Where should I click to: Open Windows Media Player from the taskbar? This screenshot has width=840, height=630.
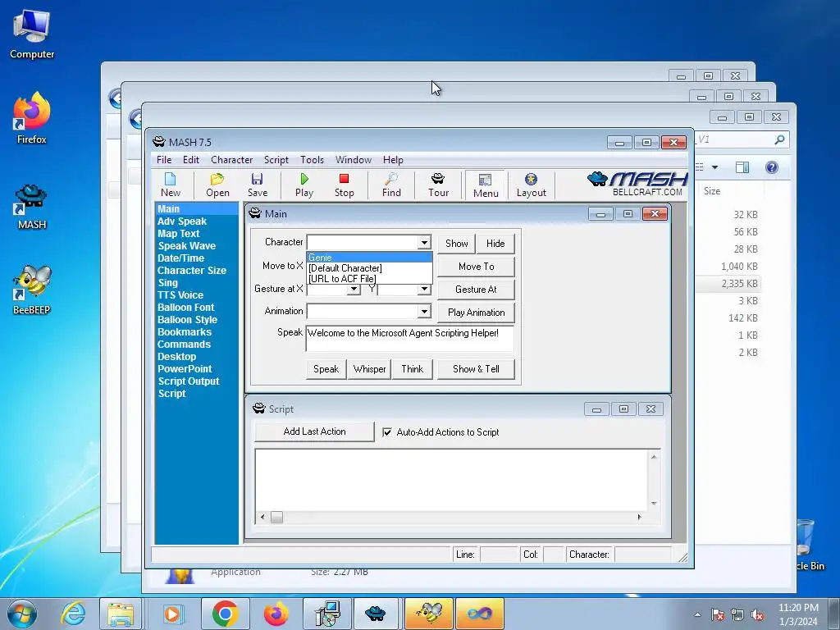pos(172,614)
